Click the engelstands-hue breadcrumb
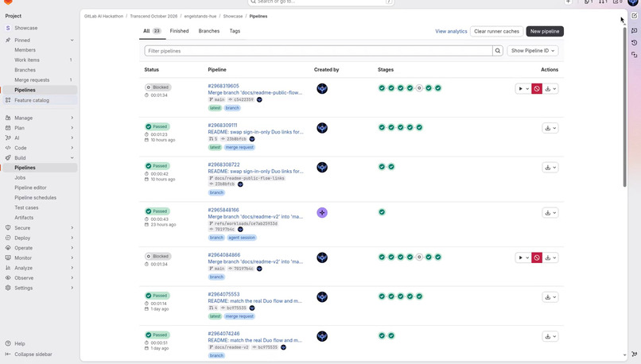 200,17
